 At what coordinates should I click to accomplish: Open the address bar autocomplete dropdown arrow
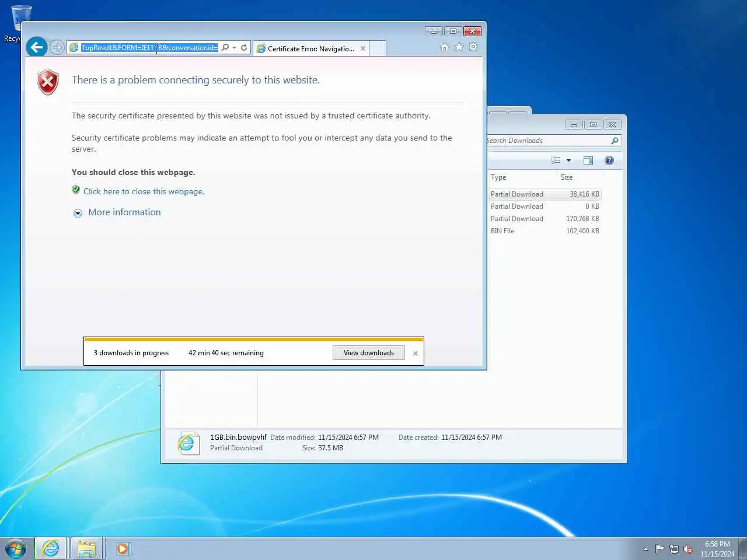(234, 47)
